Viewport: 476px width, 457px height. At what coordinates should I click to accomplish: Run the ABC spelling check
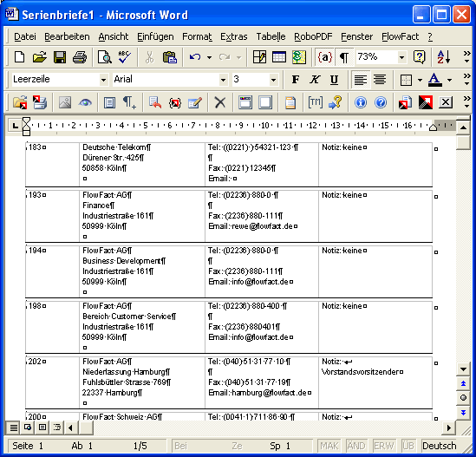click(x=125, y=57)
